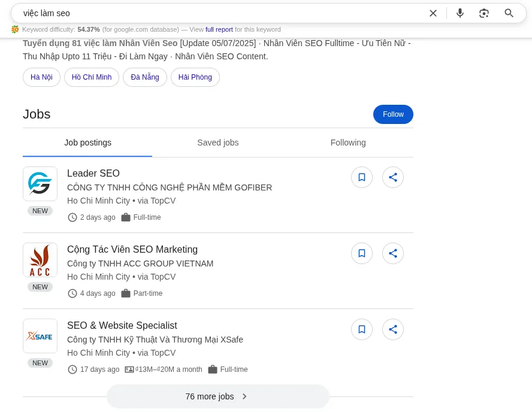This screenshot has height=412, width=532.
Task: Share the SEO & Website Specialist job
Action: coord(393,329)
